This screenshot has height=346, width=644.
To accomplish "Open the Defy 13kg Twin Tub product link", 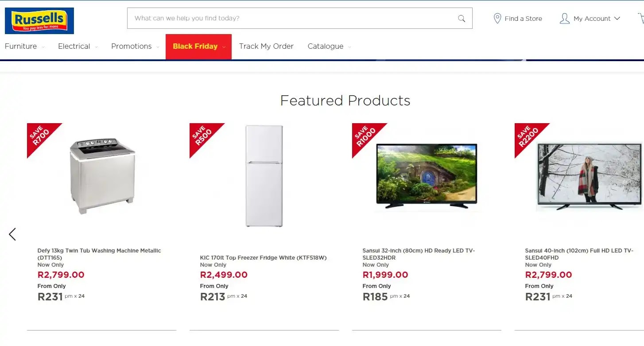I will (x=98, y=254).
